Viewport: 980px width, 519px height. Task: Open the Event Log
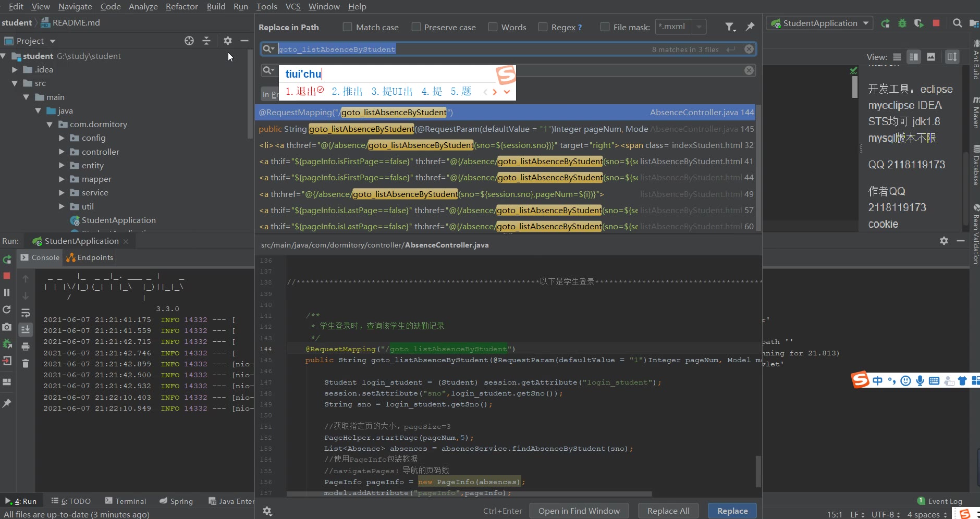[x=940, y=501]
